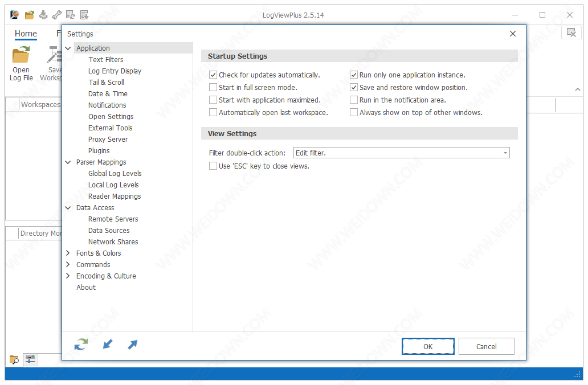Open Data Sources settings page
This screenshot has width=588, height=385.
(109, 231)
